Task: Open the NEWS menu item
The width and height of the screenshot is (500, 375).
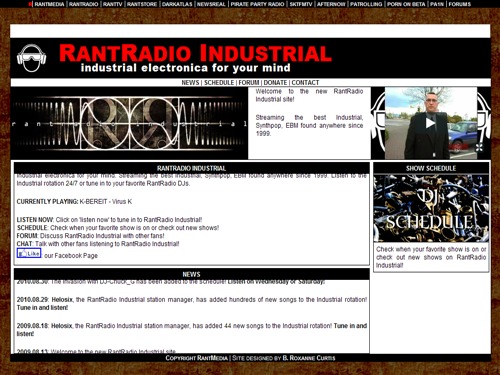Action: 190,82
